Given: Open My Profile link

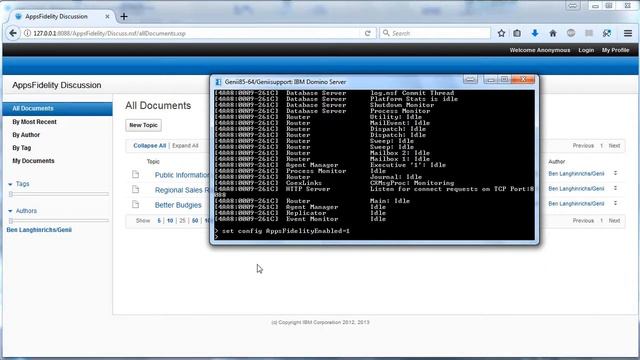Looking at the screenshot, I should [x=615, y=50].
